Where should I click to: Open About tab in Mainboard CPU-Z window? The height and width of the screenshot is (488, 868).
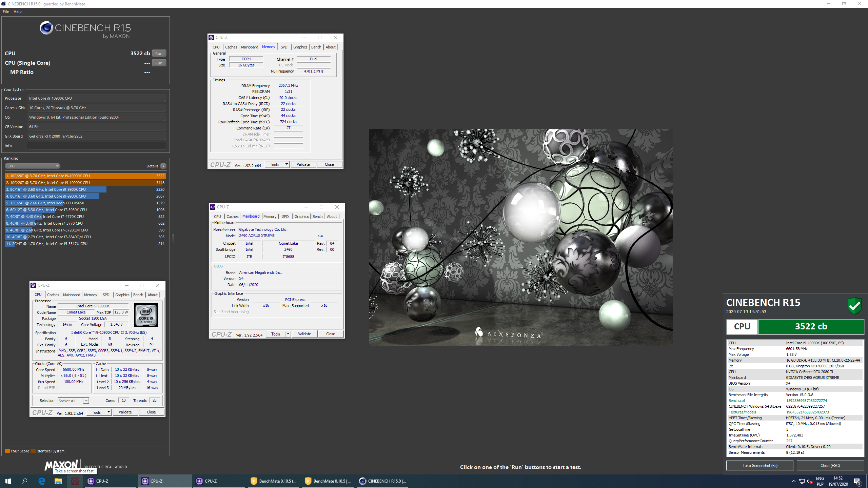pyautogui.click(x=332, y=217)
